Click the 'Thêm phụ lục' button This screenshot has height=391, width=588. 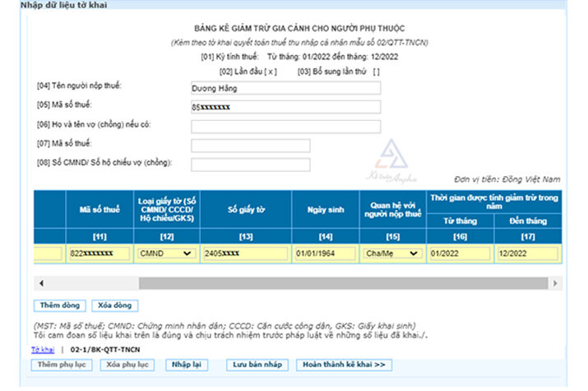pos(62,365)
